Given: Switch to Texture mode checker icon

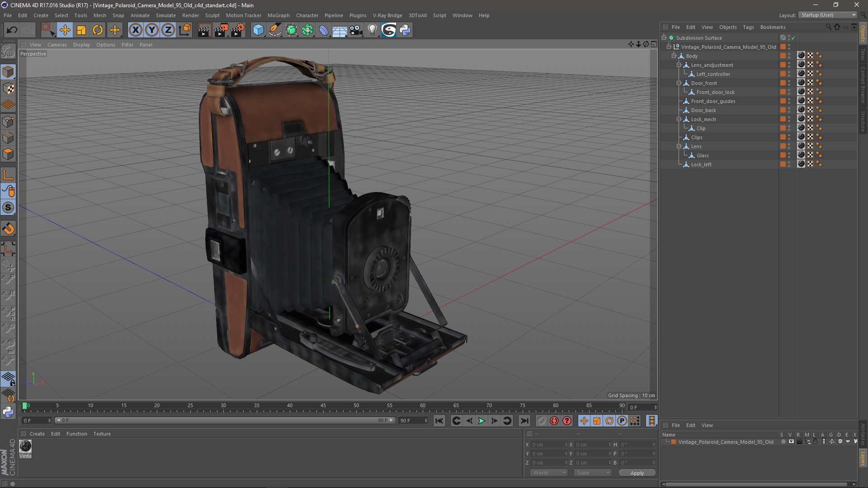Looking at the screenshot, I should pos(8,89).
